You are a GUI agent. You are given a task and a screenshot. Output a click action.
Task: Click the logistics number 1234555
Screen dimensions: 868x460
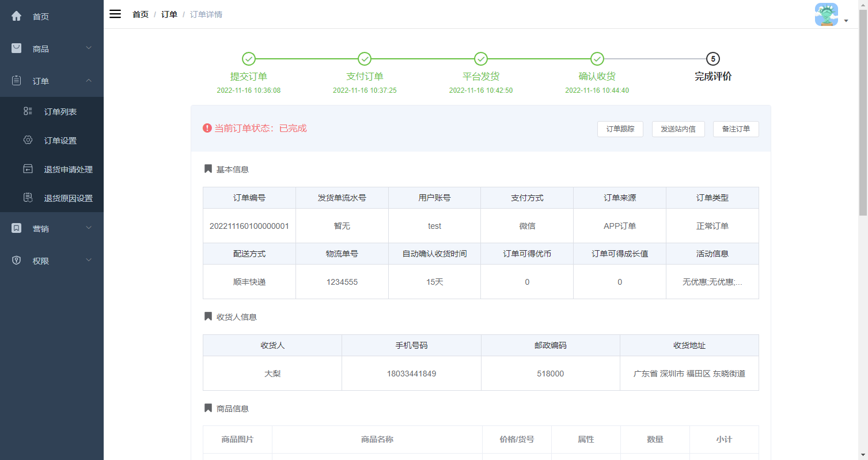342,282
